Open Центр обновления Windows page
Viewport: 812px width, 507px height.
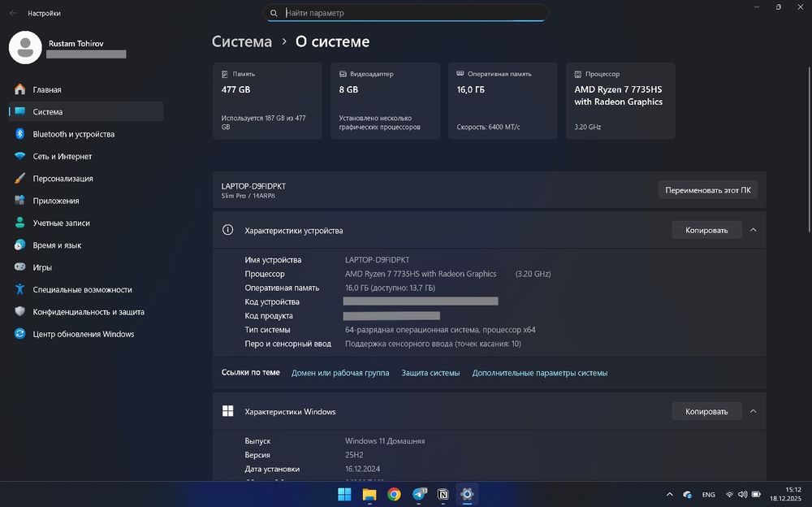tap(87, 335)
